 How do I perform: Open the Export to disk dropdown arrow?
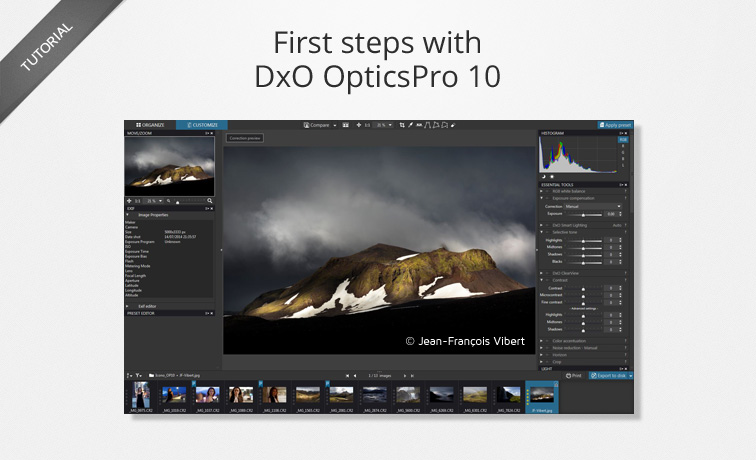pos(631,376)
